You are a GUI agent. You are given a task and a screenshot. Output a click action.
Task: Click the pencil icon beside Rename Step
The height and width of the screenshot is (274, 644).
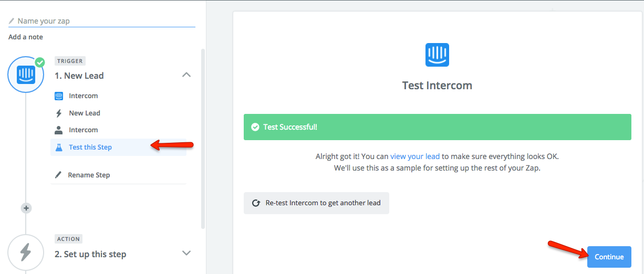[x=58, y=175]
